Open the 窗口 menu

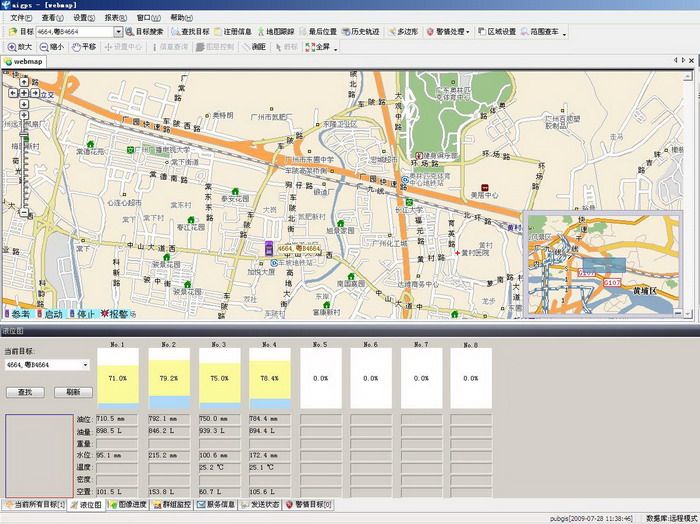tap(149, 17)
